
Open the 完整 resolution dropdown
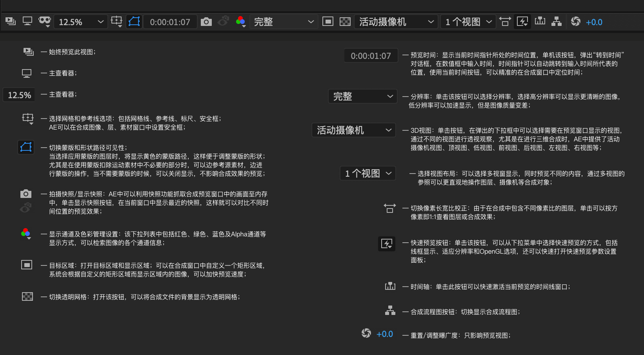[x=284, y=22]
